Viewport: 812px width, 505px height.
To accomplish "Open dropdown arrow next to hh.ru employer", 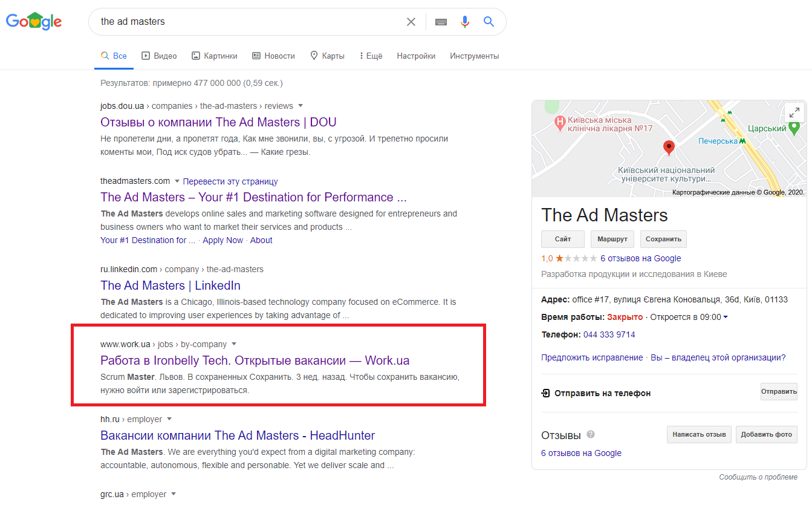I will (x=169, y=419).
